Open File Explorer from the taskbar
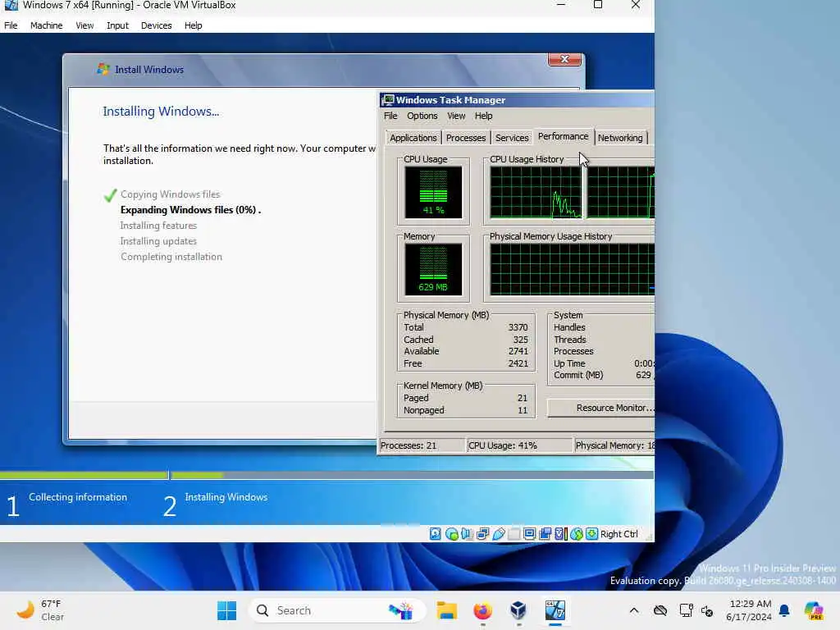The image size is (840, 630). 446,610
